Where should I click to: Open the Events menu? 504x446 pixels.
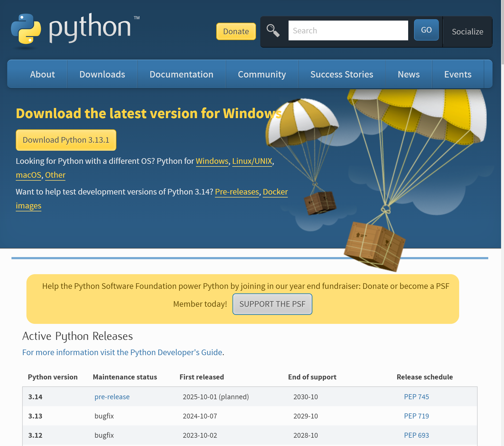click(x=458, y=74)
